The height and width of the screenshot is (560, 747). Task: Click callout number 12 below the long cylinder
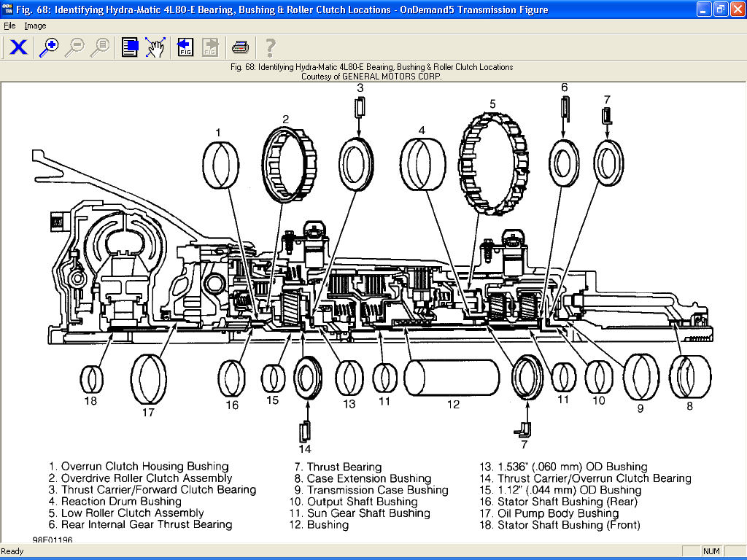[x=453, y=405]
